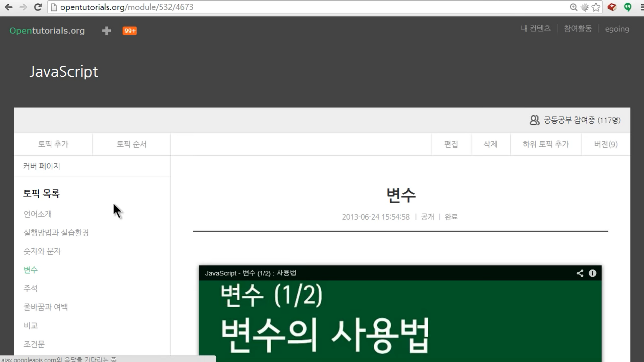Open Chrome's hamburger menu
644x362 pixels.
point(641,7)
